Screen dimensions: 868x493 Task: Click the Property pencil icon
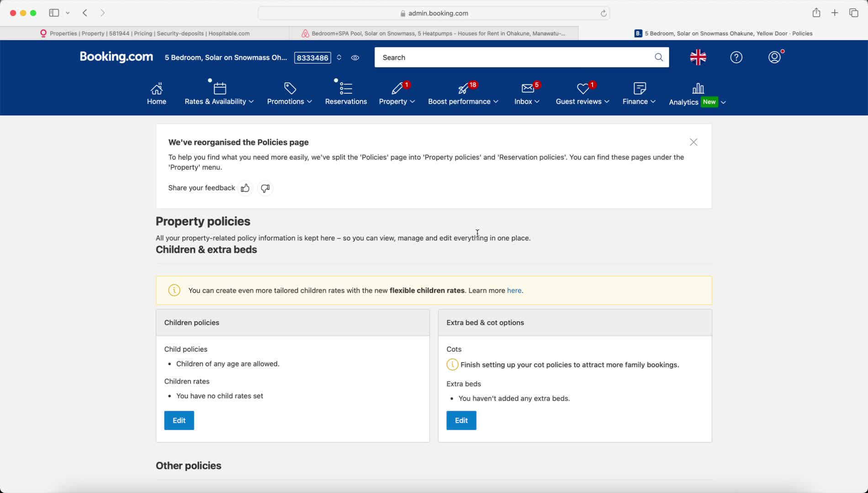click(x=397, y=88)
